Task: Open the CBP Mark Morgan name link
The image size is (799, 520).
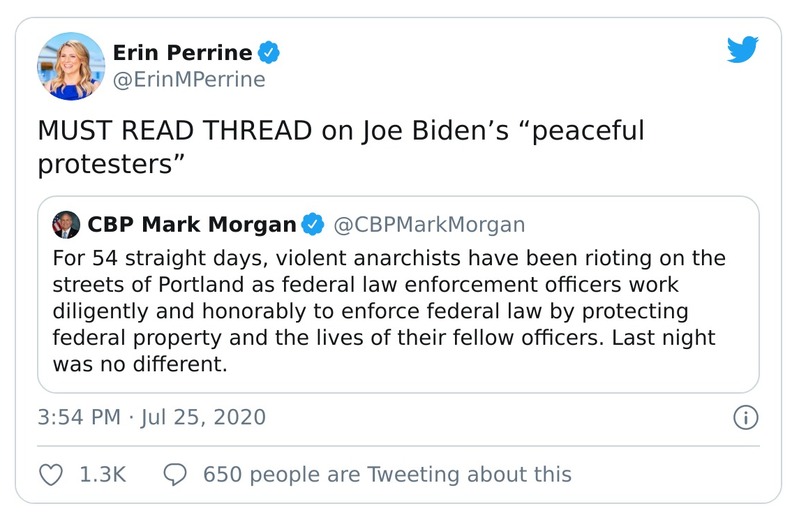Action: coord(192,223)
